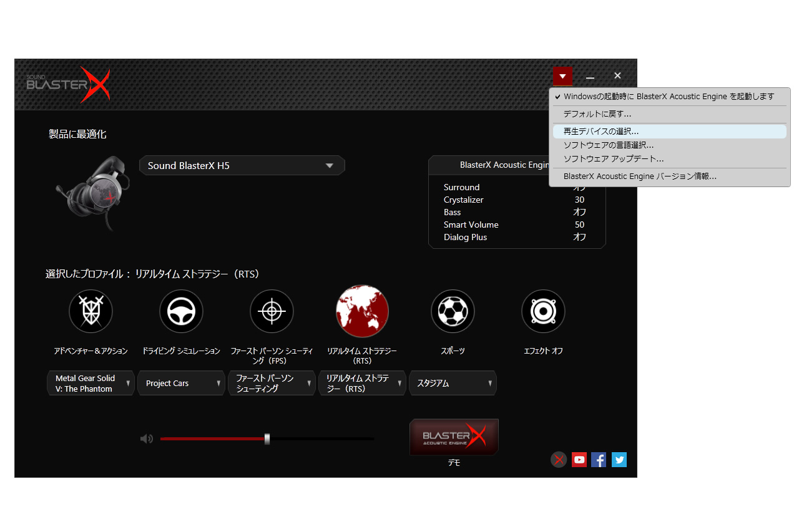Select the Real Time Strategy globe icon
This screenshot has height=532, width=799.
362,311
